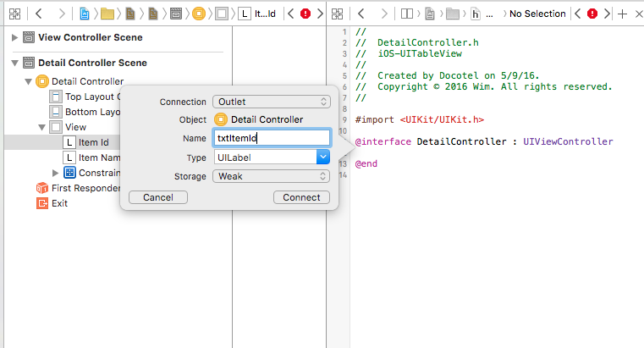Go forward in left editor history
This screenshot has height=348, width=644.
coord(62,14)
